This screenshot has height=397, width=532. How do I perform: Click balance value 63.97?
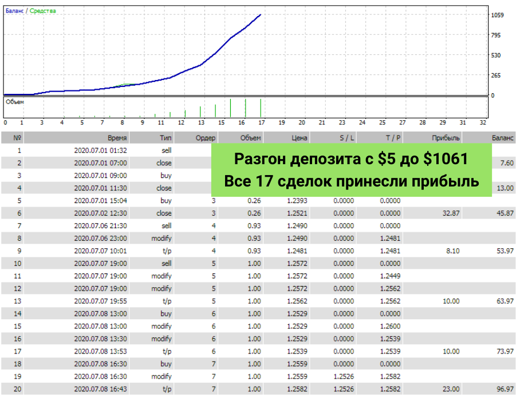[505, 301]
